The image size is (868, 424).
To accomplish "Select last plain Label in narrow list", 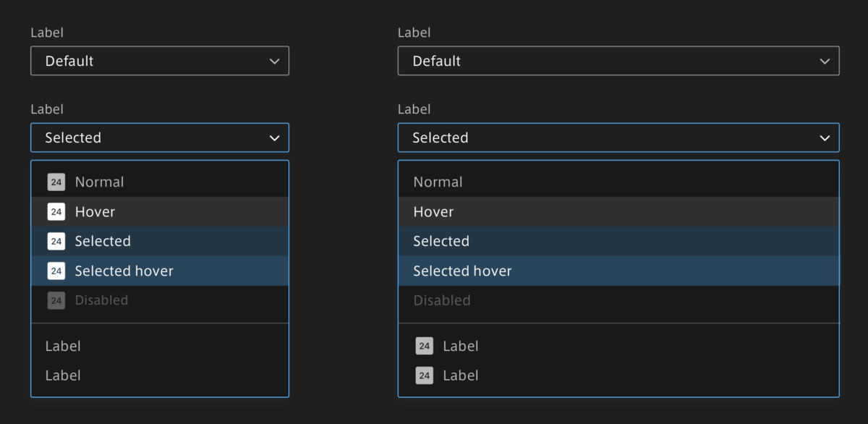I will tap(63, 376).
